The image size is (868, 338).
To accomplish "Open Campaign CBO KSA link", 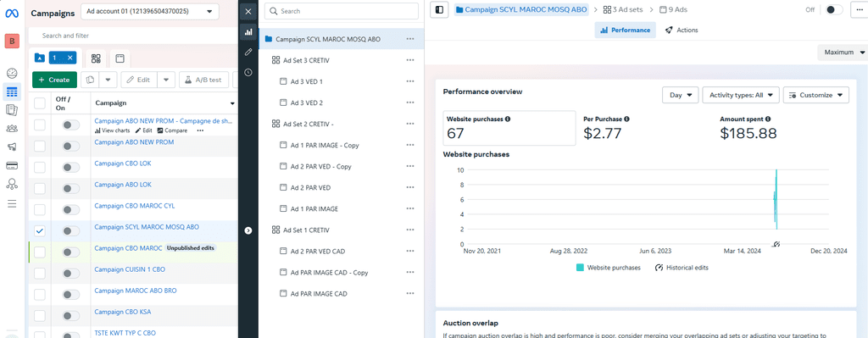I will pyautogui.click(x=122, y=312).
